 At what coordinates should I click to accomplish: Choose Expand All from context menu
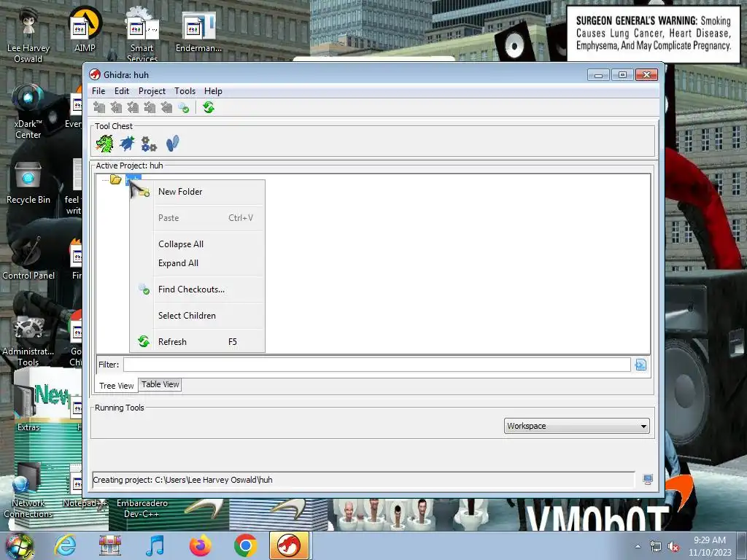(197, 263)
